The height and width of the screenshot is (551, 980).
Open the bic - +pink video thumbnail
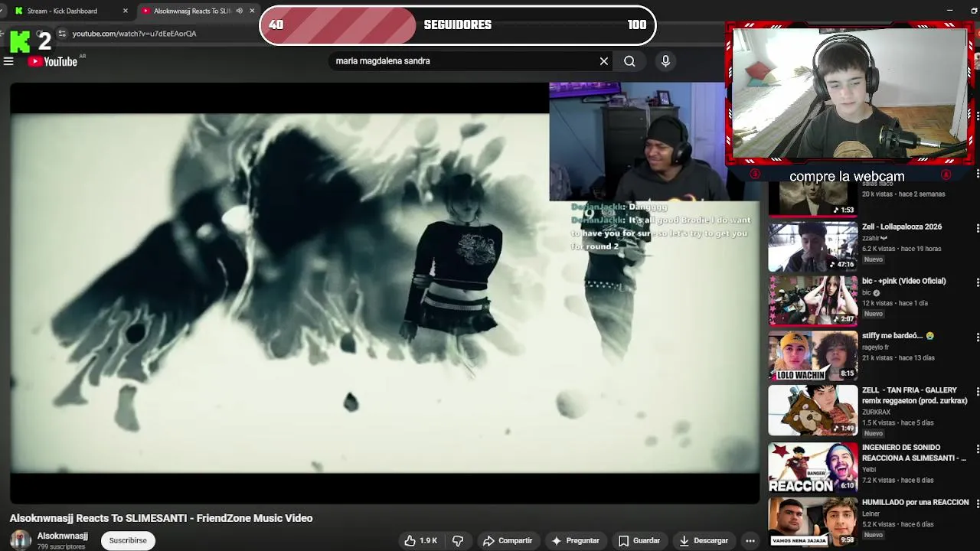pyautogui.click(x=813, y=301)
